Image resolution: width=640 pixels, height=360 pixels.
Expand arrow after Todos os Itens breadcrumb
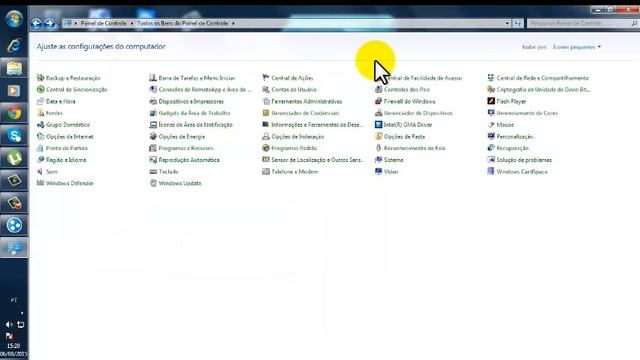pyautogui.click(x=233, y=23)
